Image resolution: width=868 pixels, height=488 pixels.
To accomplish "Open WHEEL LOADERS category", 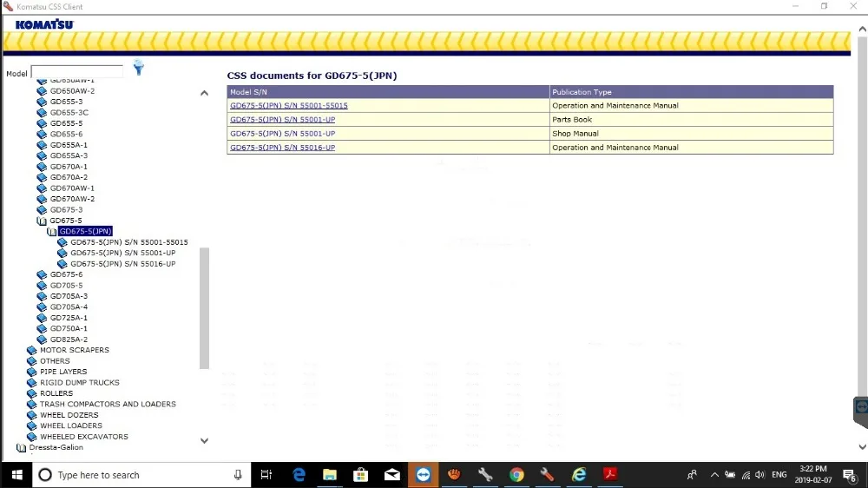I will (x=71, y=425).
